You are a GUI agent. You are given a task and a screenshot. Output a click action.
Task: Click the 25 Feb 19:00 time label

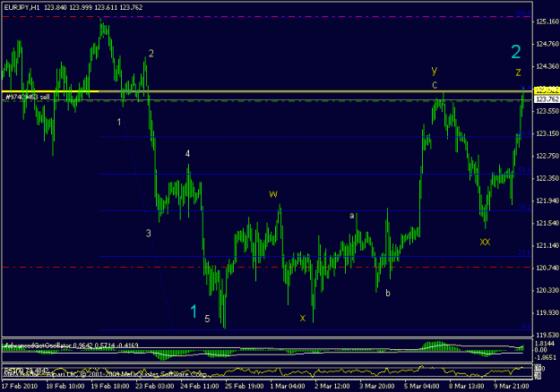244,386
